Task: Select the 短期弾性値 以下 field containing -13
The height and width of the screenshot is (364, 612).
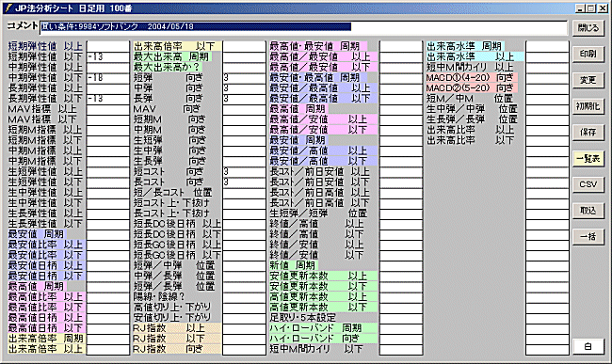Action: [x=108, y=56]
